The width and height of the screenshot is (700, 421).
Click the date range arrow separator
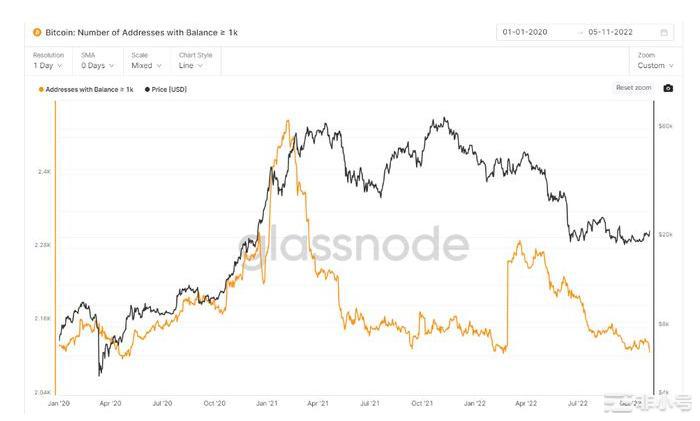click(580, 32)
